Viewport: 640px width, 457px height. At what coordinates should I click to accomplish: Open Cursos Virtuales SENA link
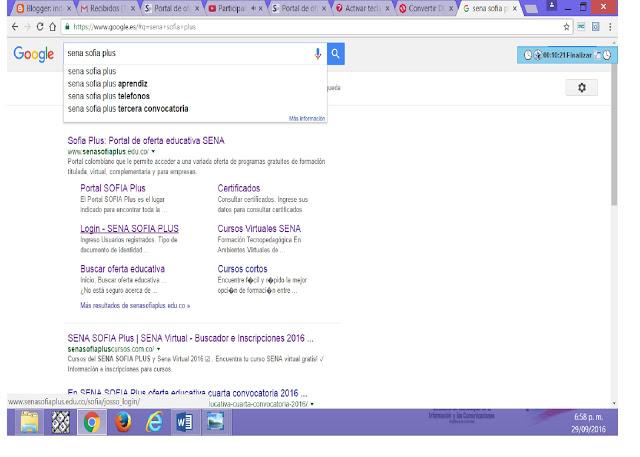click(x=259, y=228)
